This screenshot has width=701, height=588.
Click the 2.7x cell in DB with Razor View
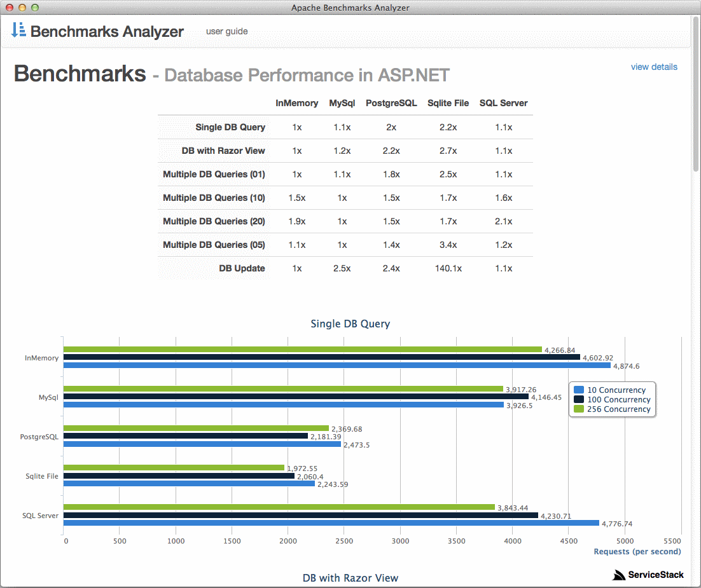[448, 151]
